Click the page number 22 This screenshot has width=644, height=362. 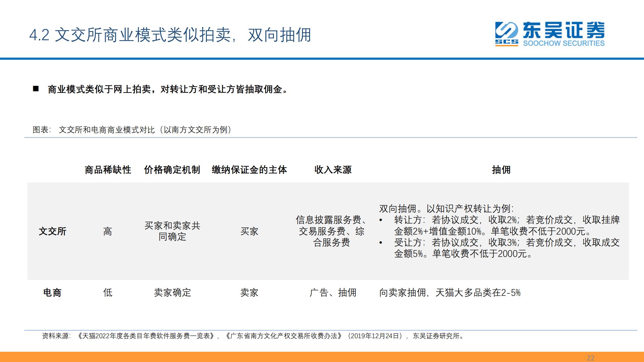point(591,358)
